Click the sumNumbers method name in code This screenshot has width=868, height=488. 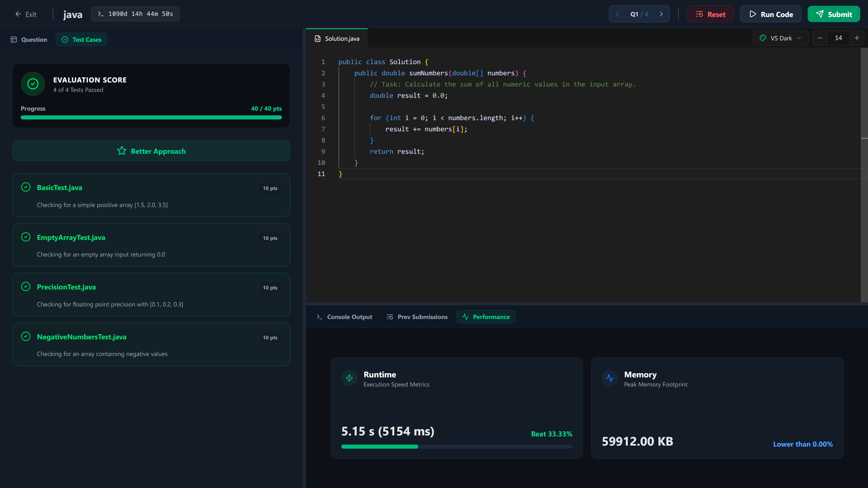(428, 73)
